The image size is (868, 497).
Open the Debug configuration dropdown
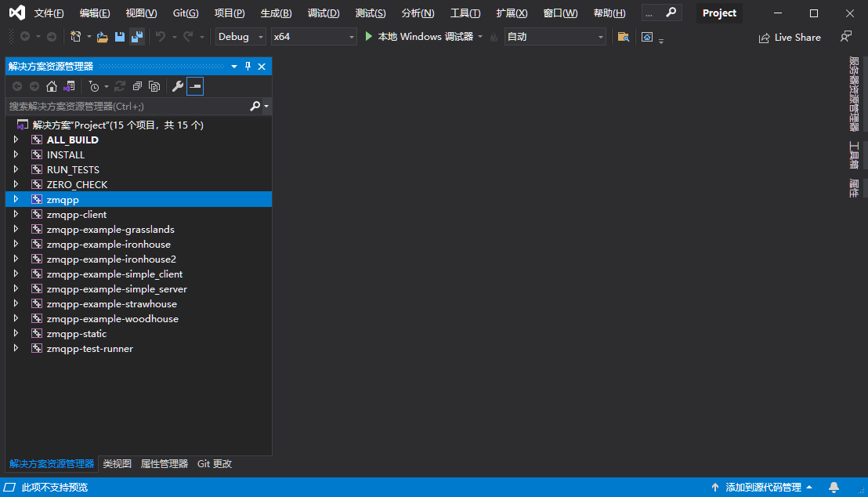click(241, 37)
